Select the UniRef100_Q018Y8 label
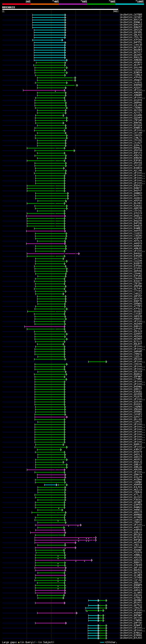The width and height of the screenshot is (146, 644). (x=131, y=100)
